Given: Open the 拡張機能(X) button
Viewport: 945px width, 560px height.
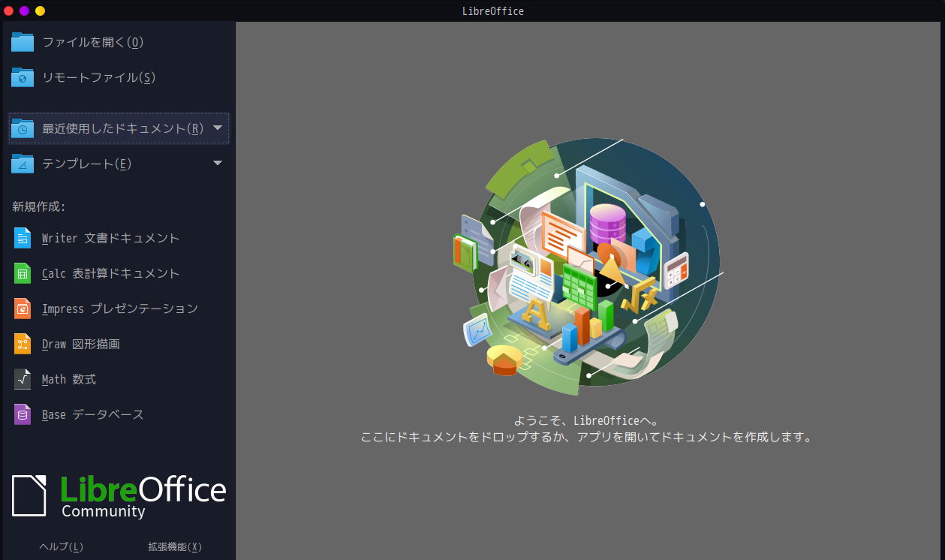Looking at the screenshot, I should tap(175, 546).
